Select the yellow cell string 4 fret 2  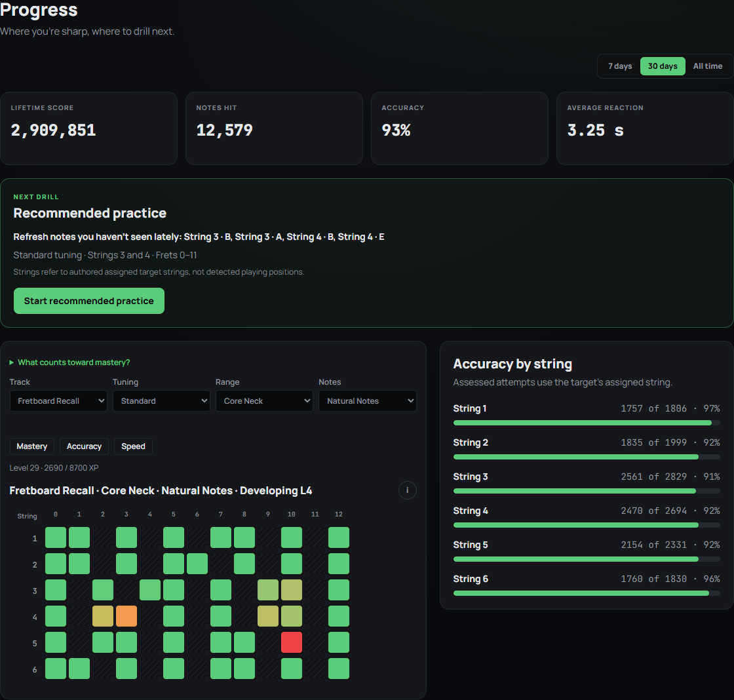pyautogui.click(x=103, y=616)
